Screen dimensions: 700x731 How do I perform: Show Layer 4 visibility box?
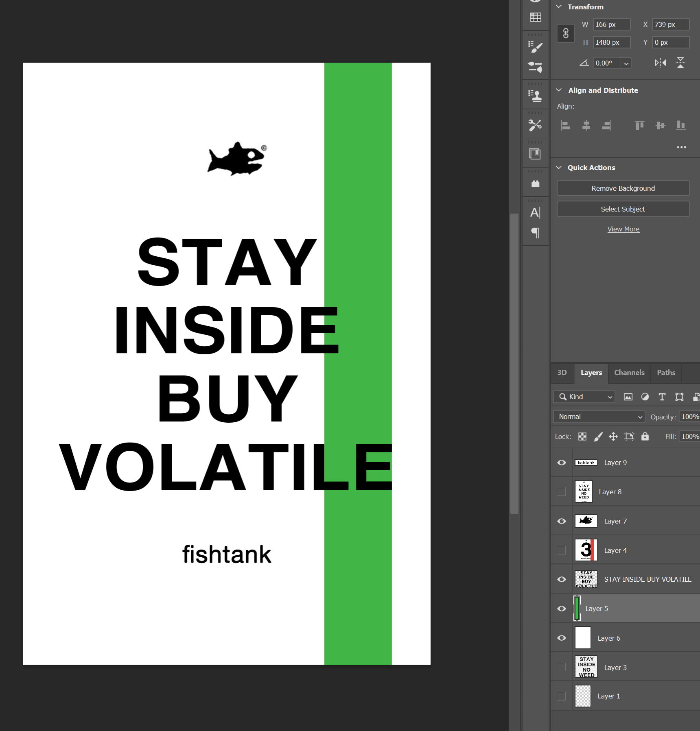coord(562,550)
